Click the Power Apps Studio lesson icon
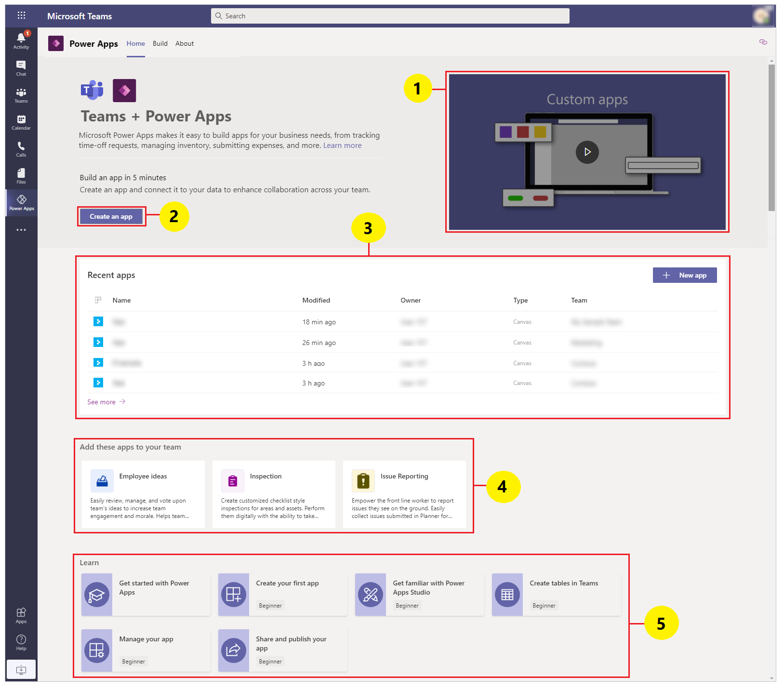This screenshot has height=690, width=784. pyautogui.click(x=371, y=595)
